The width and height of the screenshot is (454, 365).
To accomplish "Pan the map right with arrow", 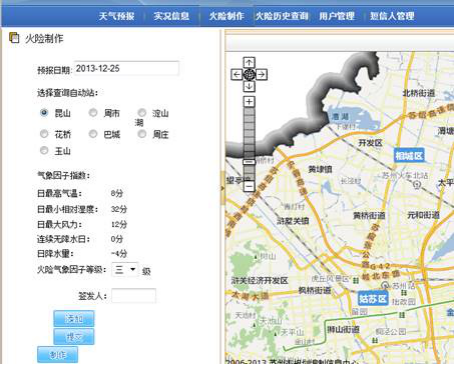I will (262, 74).
